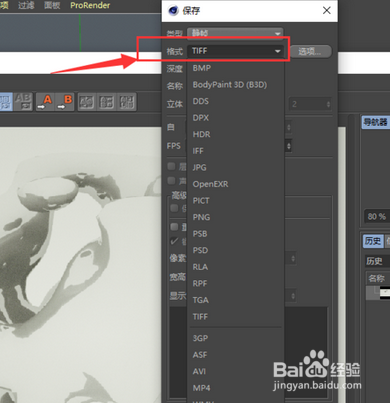This screenshot has height=403, width=390.
Task: Click the FPS field stepper arrows
Action: pyautogui.click(x=289, y=146)
